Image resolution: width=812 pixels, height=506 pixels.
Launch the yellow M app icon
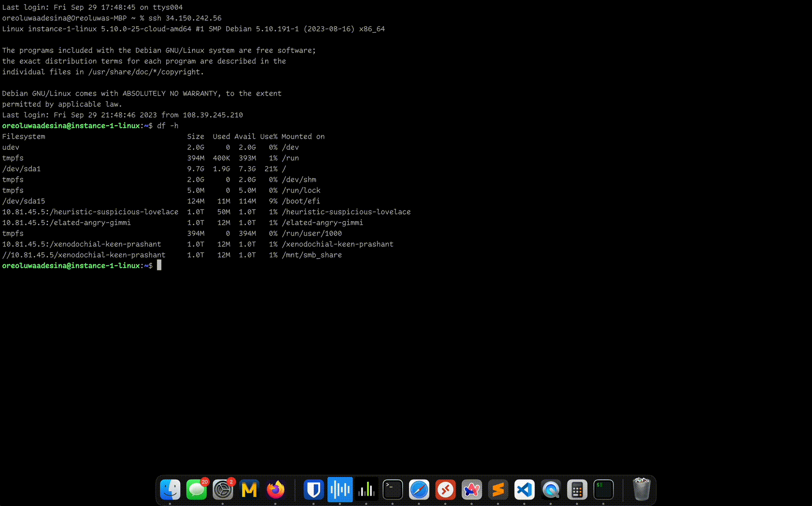click(x=249, y=490)
